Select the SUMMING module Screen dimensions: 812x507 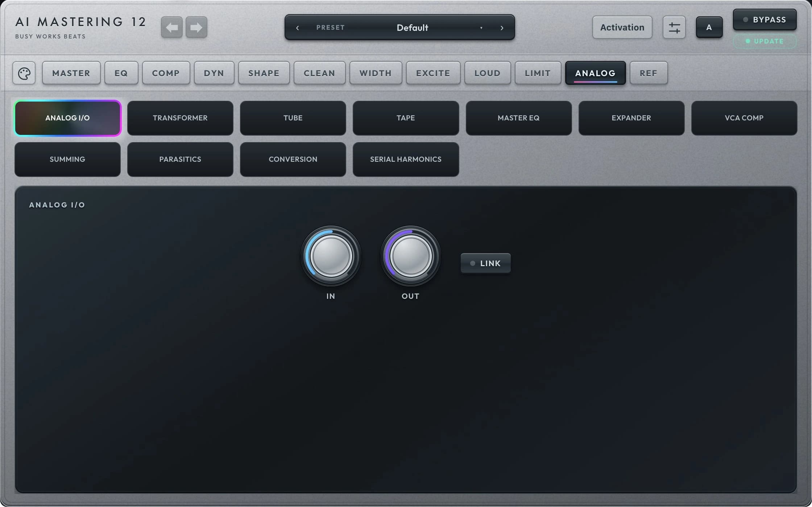point(67,160)
